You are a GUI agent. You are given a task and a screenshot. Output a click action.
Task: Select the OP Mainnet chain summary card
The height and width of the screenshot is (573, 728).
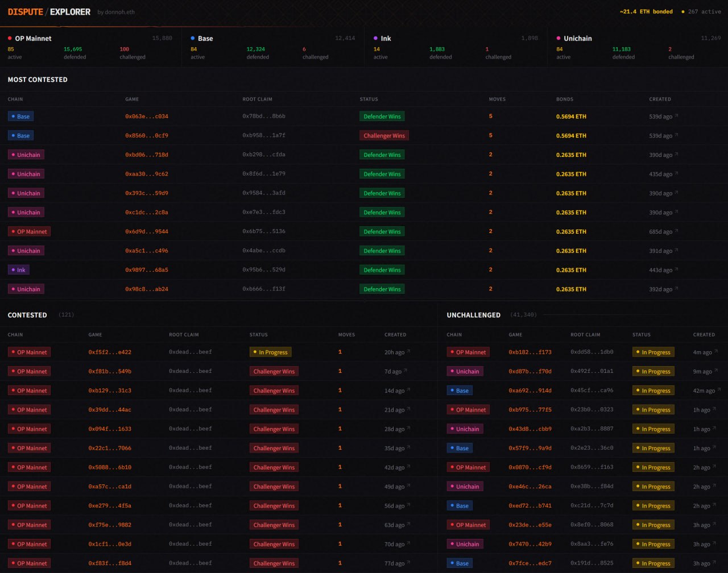pos(90,47)
